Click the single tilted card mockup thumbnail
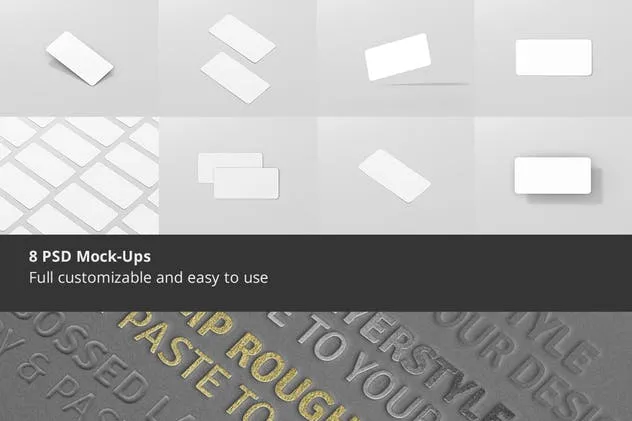 (x=79, y=58)
